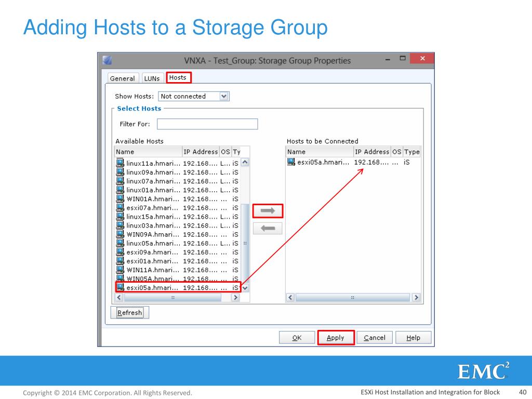Select the WIN01A.hmari host row
Image resolution: width=532 pixels, height=399 pixels.
click(x=178, y=198)
